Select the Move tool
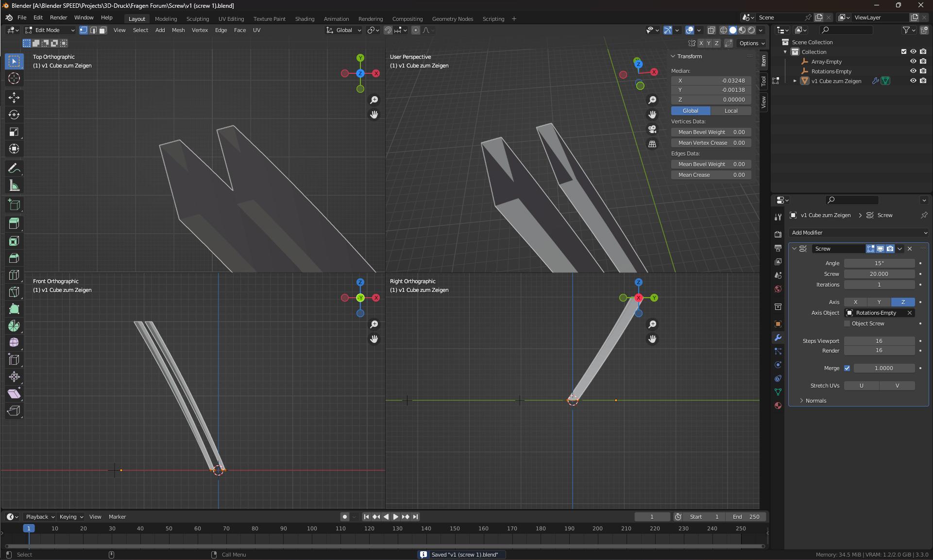Image resolution: width=933 pixels, height=560 pixels. point(14,98)
